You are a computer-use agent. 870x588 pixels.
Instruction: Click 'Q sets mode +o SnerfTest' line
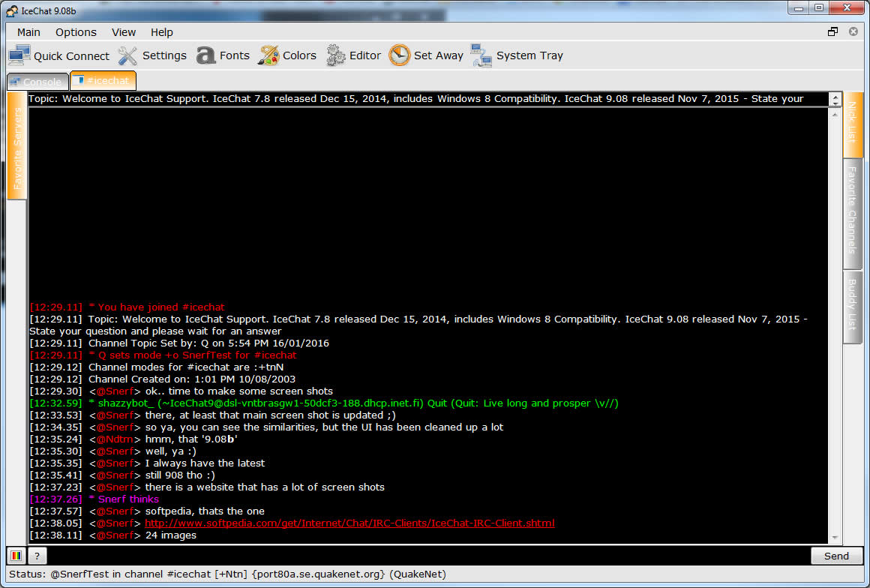pos(163,355)
